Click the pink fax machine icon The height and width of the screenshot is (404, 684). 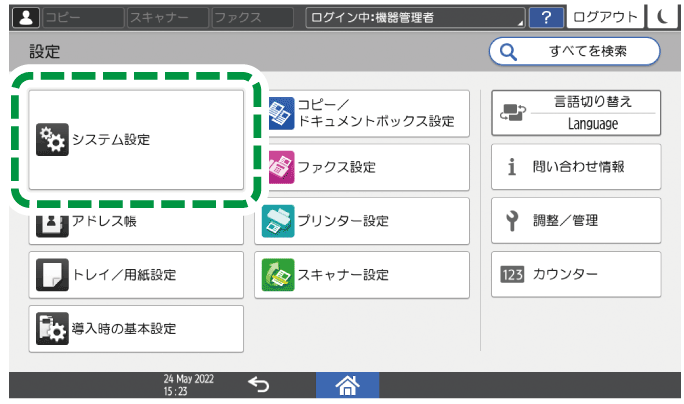281,167
